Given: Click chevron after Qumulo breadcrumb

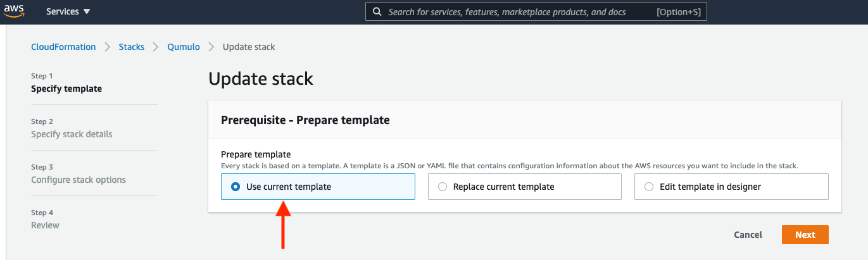Looking at the screenshot, I should pyautogui.click(x=211, y=47).
